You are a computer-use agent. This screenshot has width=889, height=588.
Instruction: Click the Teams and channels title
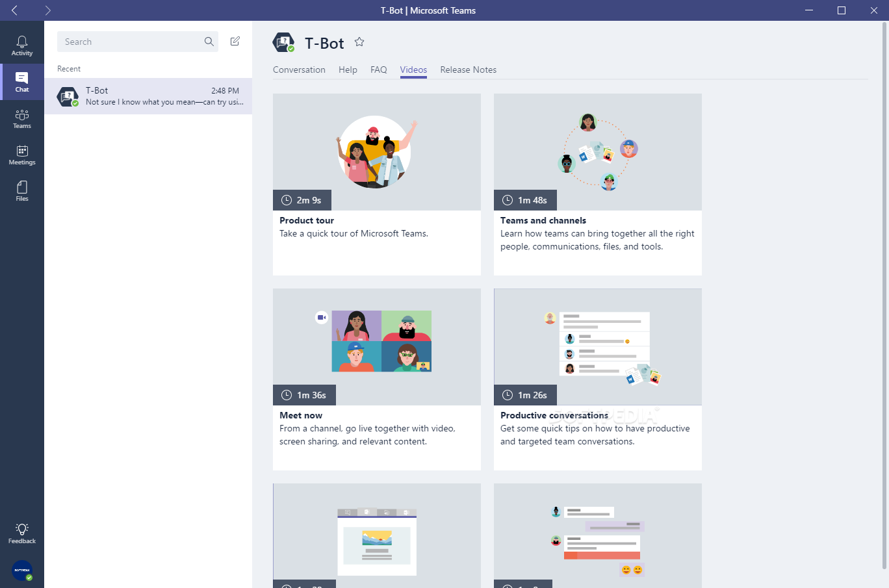coord(543,220)
